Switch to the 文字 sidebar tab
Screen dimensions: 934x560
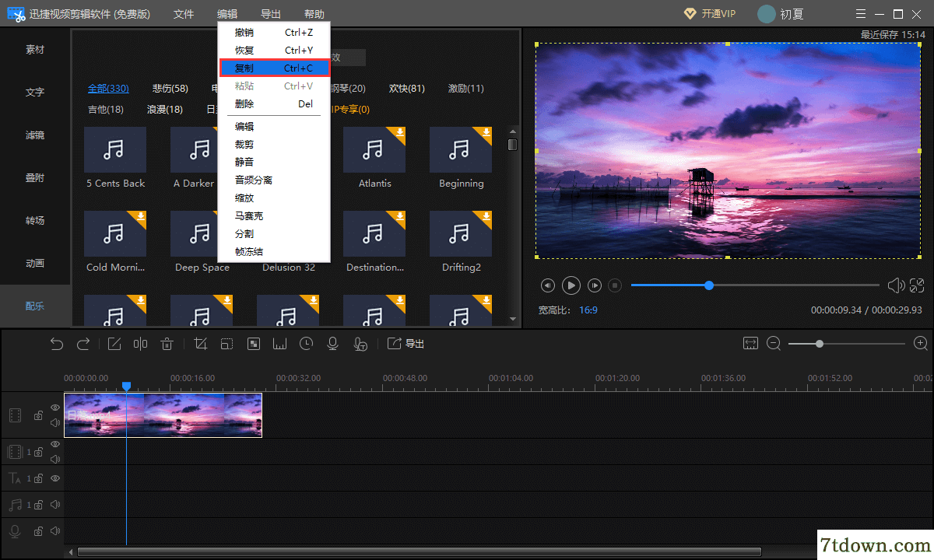point(35,93)
